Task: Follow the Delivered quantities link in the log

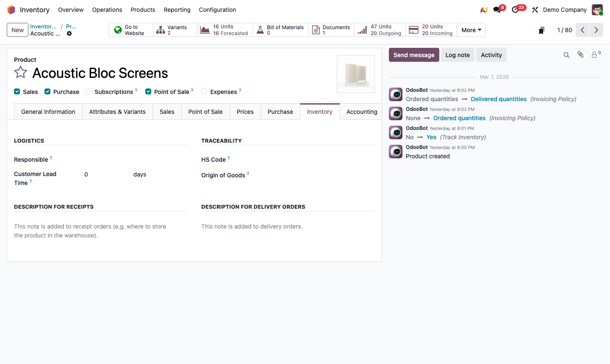Action: (x=498, y=99)
